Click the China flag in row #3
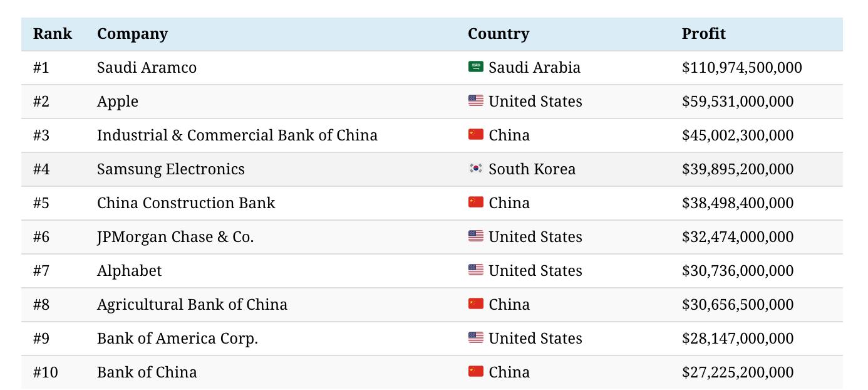868x390 pixels. [x=475, y=135]
